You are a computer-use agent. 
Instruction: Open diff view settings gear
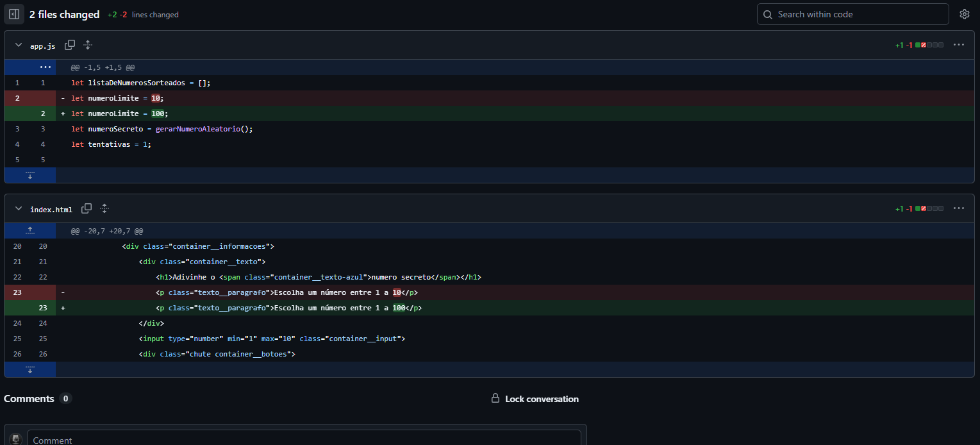[x=964, y=14]
